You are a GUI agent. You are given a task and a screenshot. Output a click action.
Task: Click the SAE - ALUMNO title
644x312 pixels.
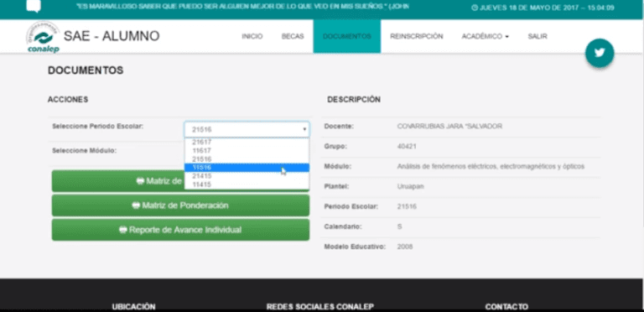click(x=112, y=36)
